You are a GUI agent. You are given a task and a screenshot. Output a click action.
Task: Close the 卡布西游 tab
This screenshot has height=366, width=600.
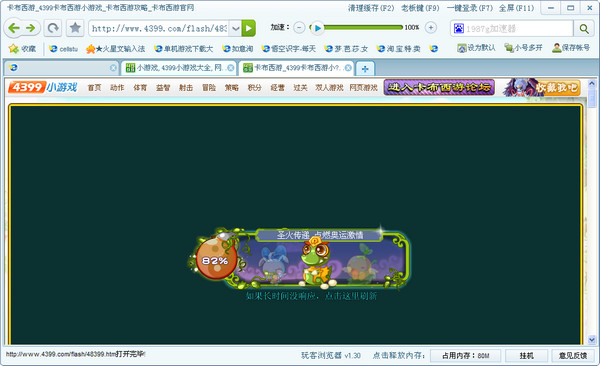point(348,68)
